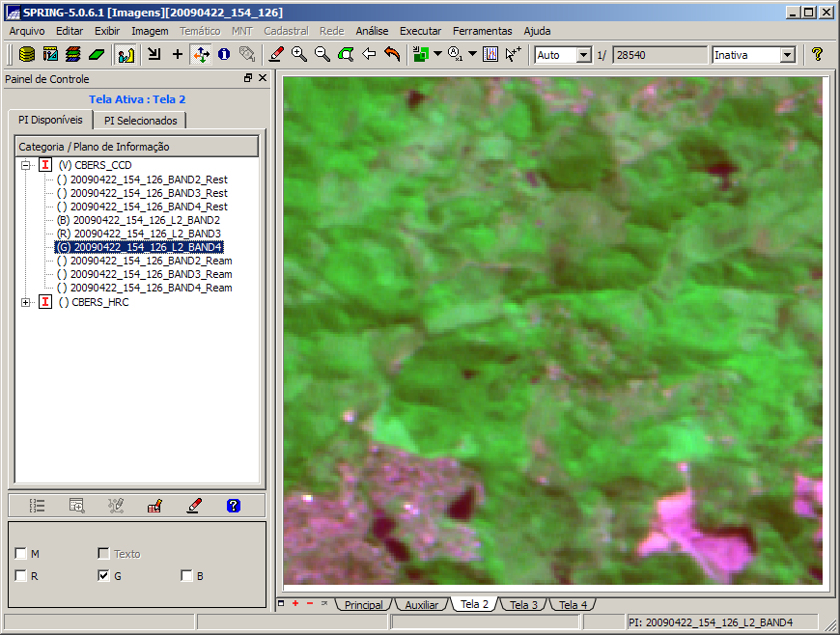Open the Auto scale dropdown

(x=583, y=55)
